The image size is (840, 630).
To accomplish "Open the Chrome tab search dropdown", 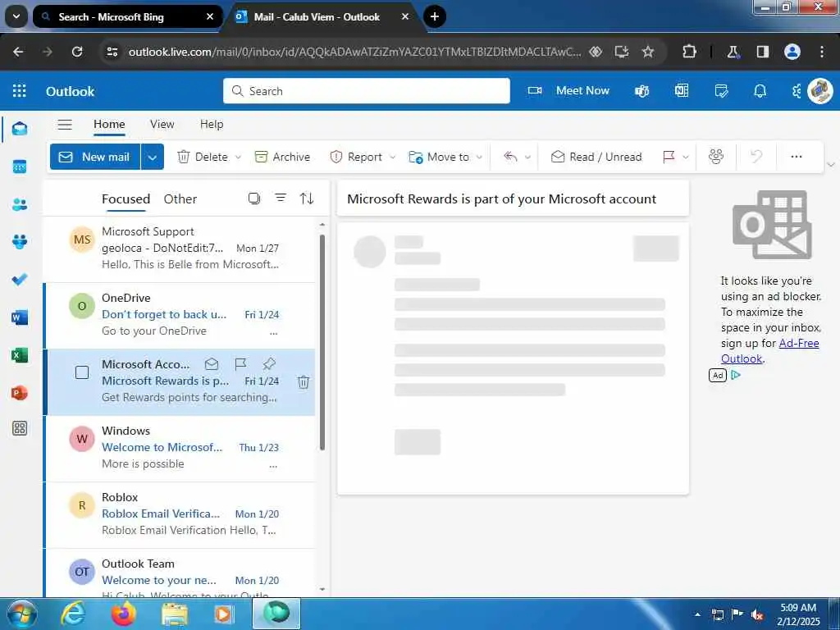I will click(16, 16).
